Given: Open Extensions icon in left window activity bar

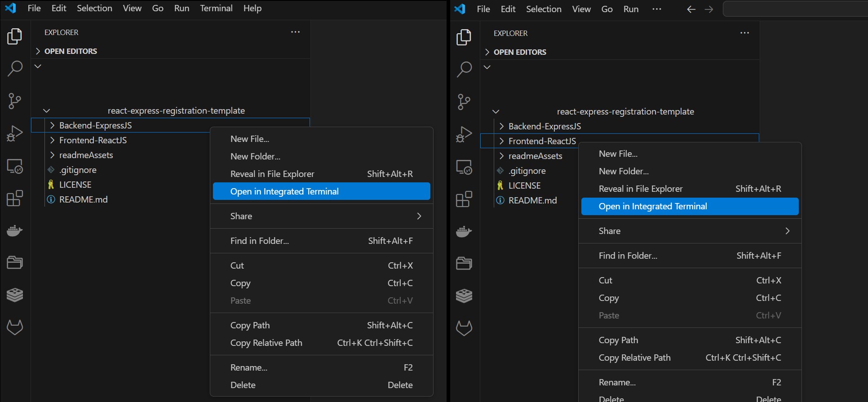Looking at the screenshot, I should click(x=15, y=198).
